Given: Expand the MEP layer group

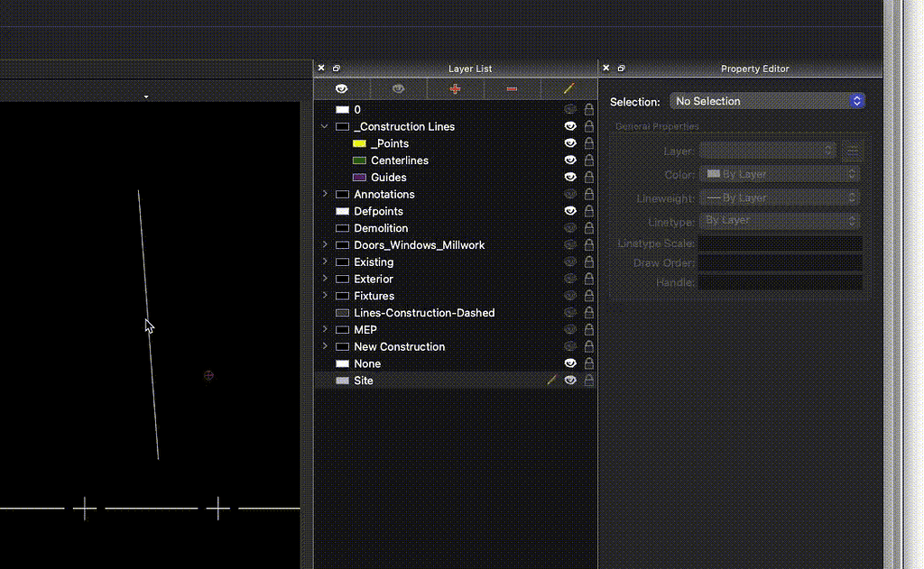Looking at the screenshot, I should point(325,329).
